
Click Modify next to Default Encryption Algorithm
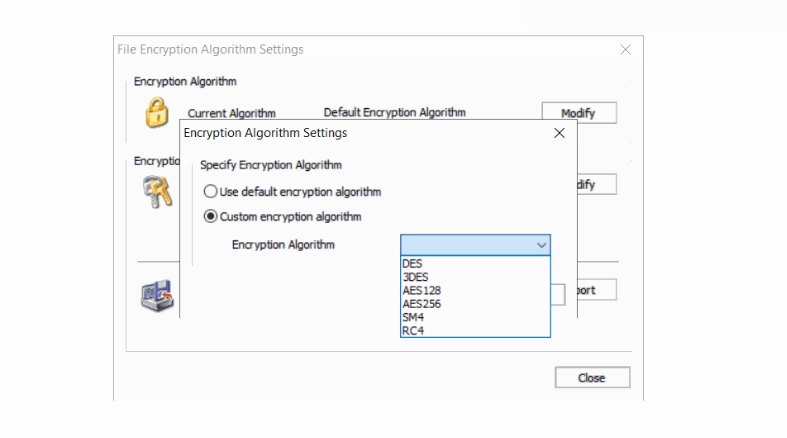pos(579,113)
